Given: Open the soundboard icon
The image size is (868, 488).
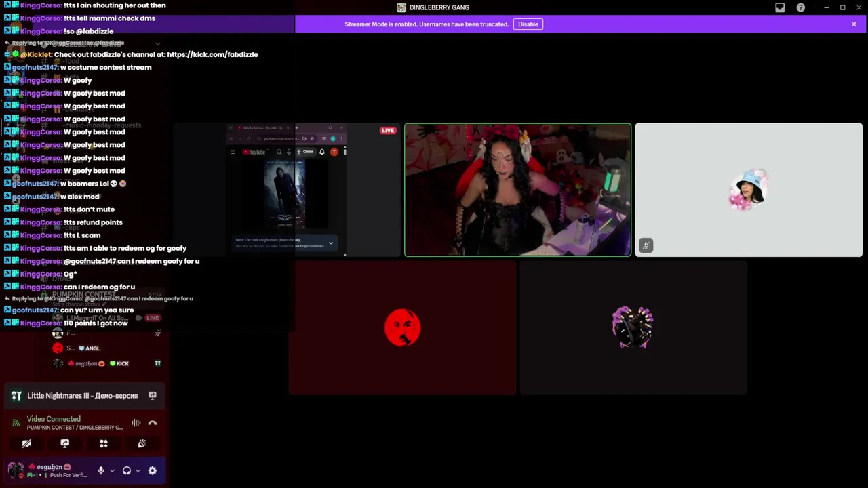Looking at the screenshot, I should click(142, 443).
